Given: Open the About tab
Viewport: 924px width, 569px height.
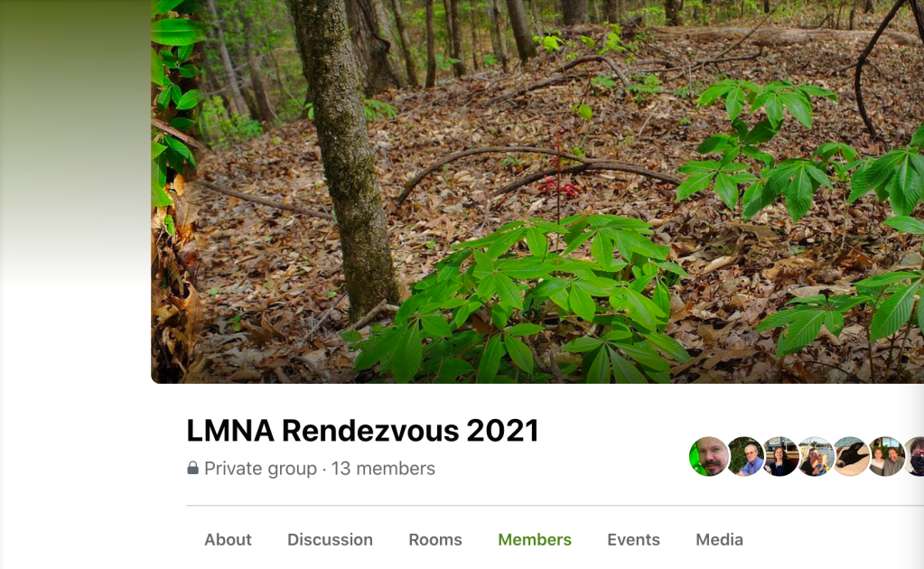Looking at the screenshot, I should tap(228, 539).
